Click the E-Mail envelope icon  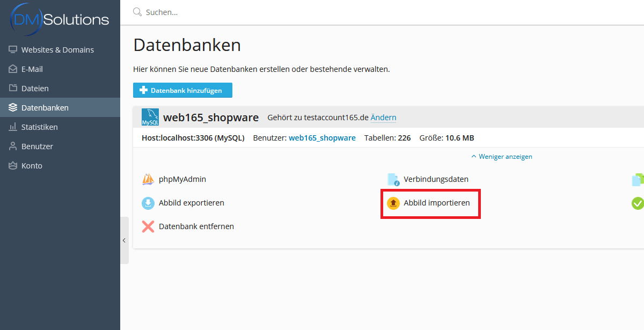tap(13, 69)
